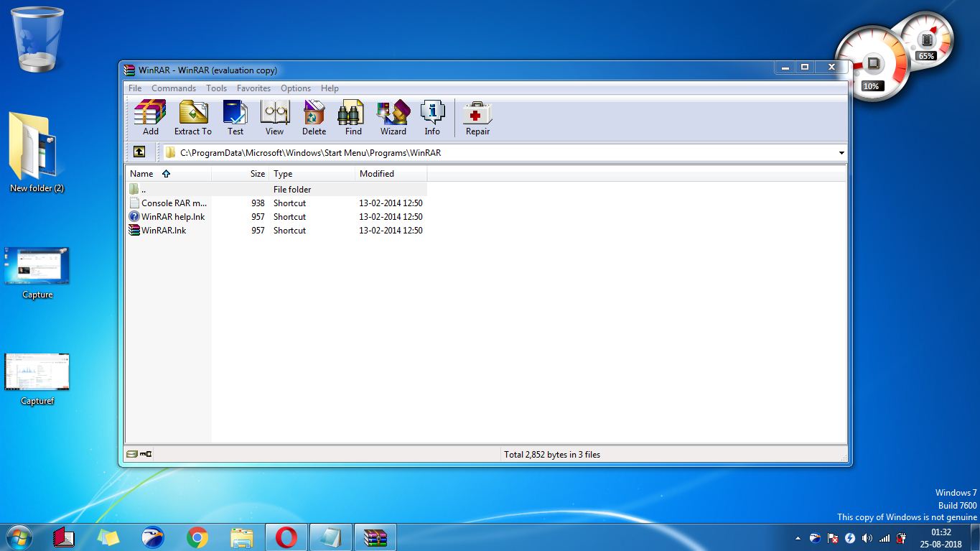Click File folder type text
Image resolution: width=980 pixels, height=551 pixels.
click(x=292, y=190)
